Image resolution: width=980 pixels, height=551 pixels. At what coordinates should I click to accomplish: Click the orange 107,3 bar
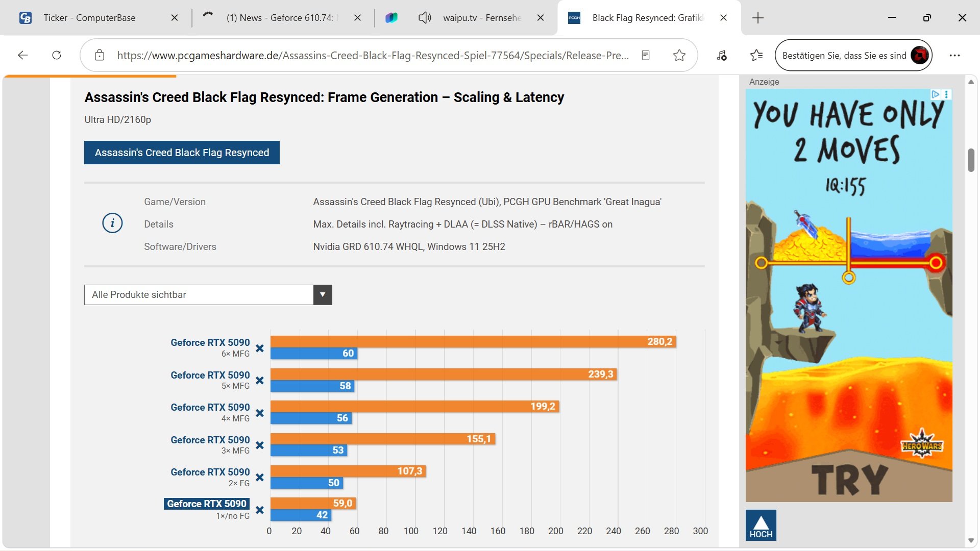(348, 471)
